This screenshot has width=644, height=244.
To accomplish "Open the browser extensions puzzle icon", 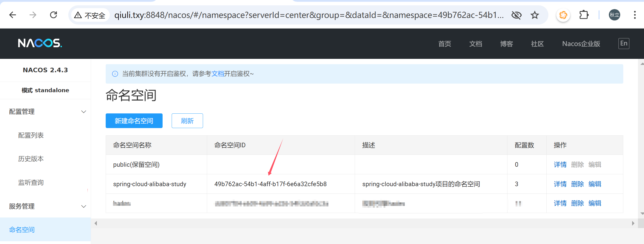I will [x=584, y=15].
